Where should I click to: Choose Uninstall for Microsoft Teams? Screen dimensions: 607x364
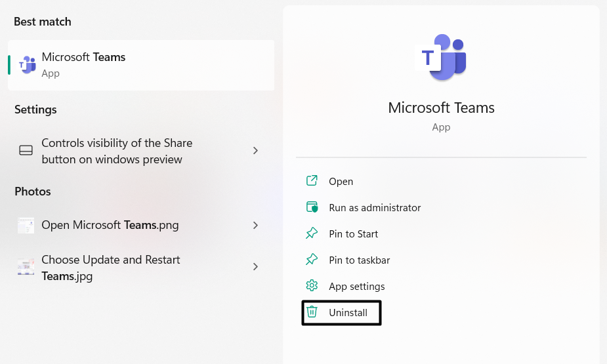(341, 313)
